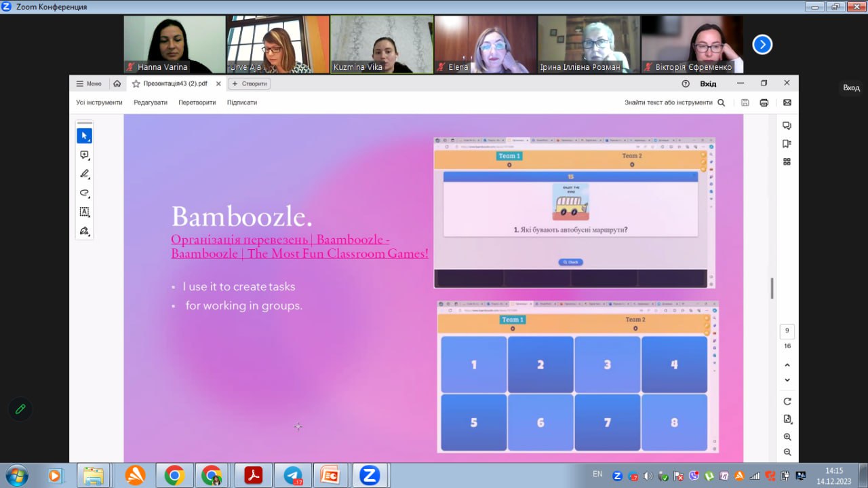Go to next page with down chevron
868x488 pixels.
pyautogui.click(x=787, y=380)
